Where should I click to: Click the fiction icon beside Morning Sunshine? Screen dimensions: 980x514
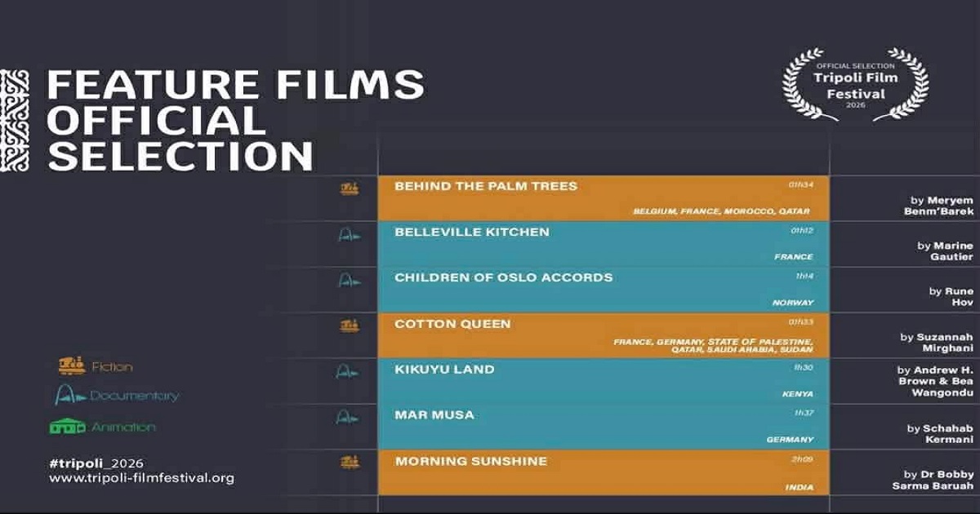click(350, 463)
